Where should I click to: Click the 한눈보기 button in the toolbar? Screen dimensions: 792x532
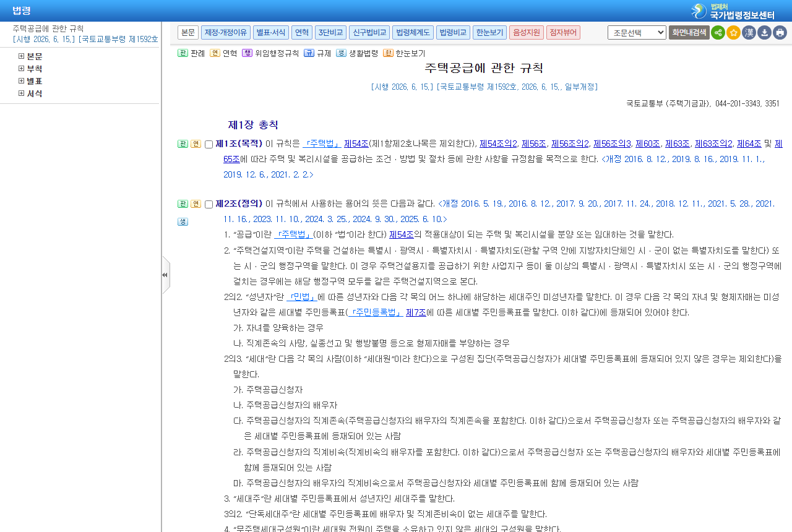pos(489,33)
